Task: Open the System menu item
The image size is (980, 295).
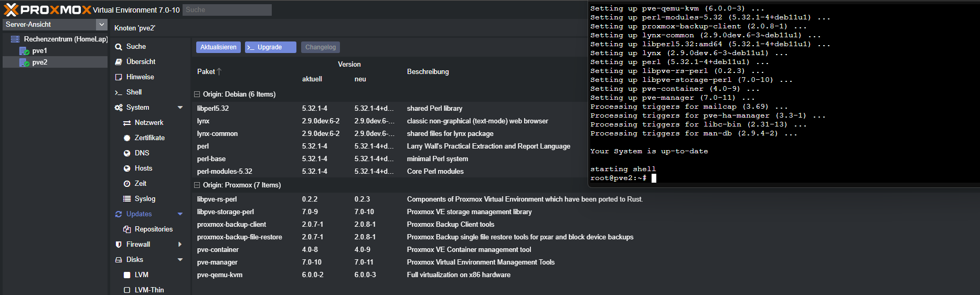Action: click(137, 107)
